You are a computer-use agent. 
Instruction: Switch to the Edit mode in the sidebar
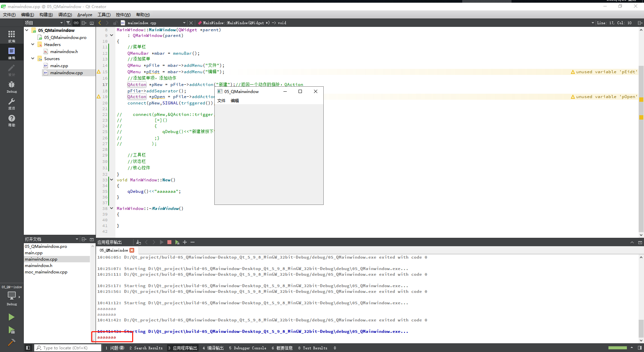[x=12, y=53]
